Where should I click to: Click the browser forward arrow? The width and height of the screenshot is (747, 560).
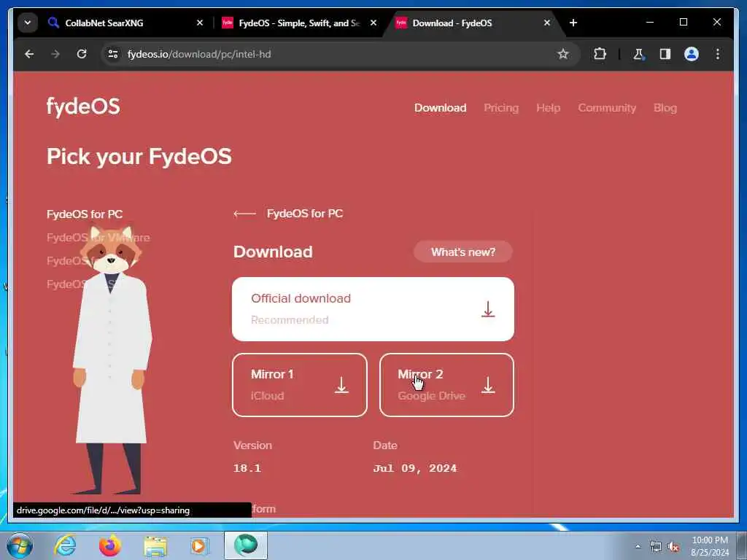(55, 54)
